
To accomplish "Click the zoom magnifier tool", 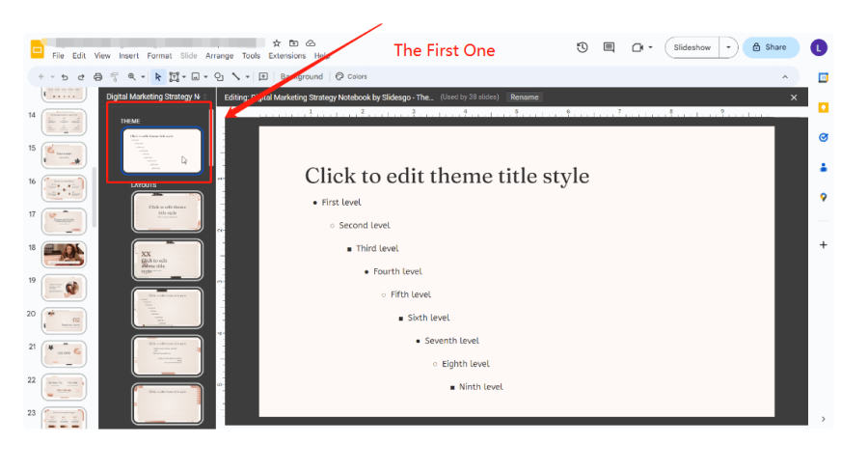I will click(x=132, y=77).
